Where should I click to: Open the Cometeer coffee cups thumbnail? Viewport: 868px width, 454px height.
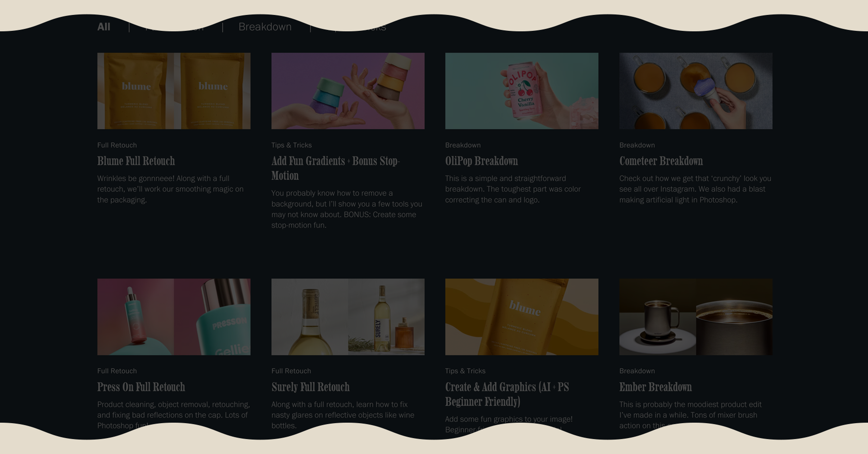point(696,91)
